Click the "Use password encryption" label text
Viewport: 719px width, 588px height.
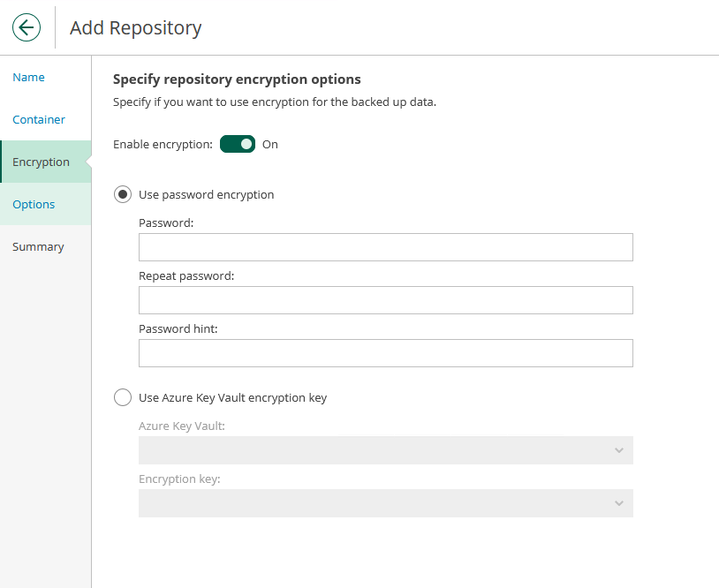pos(206,194)
